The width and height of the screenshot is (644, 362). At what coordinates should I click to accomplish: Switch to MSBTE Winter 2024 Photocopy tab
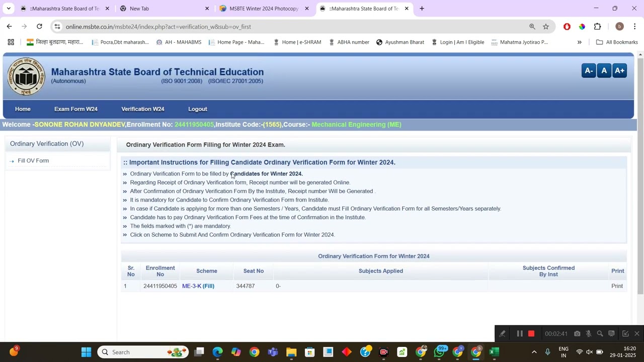[x=264, y=9]
